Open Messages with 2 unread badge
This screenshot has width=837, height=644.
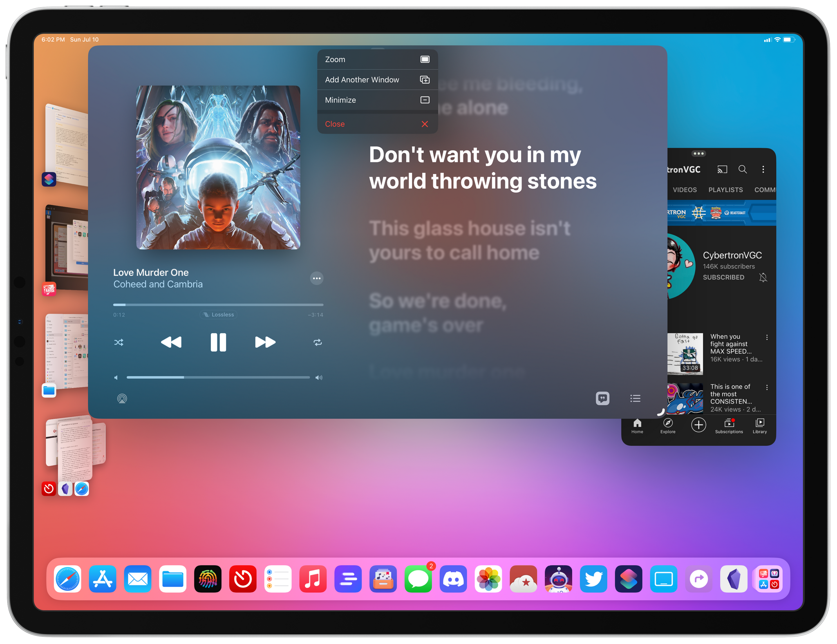pyautogui.click(x=418, y=579)
